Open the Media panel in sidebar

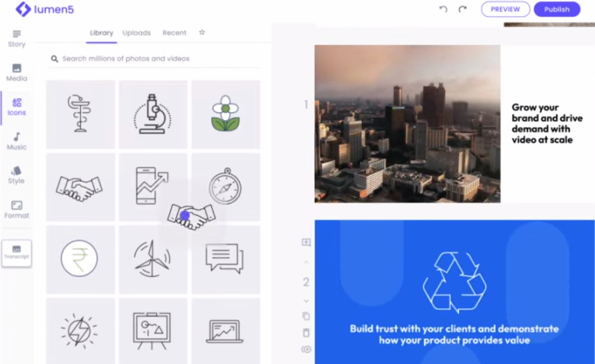click(x=17, y=72)
